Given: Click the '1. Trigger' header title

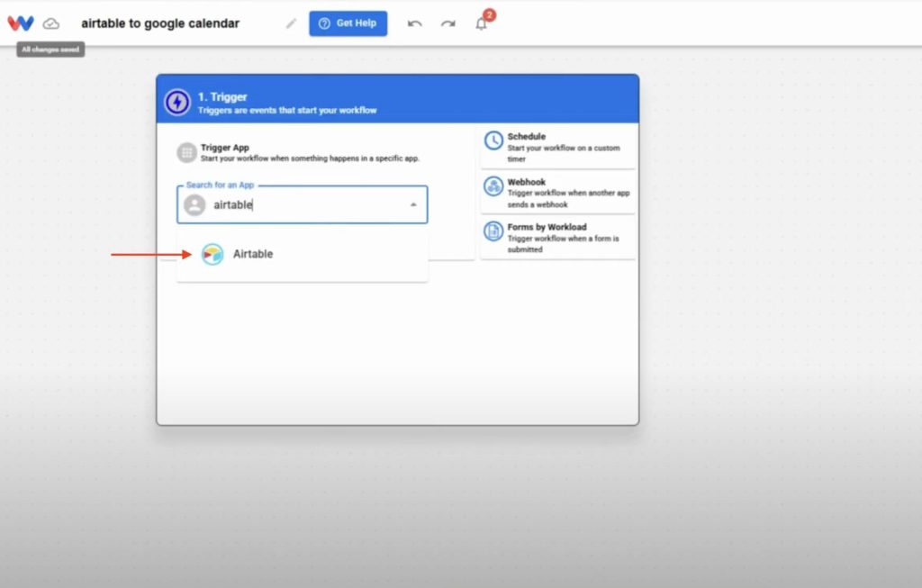Looking at the screenshot, I should 222,97.
